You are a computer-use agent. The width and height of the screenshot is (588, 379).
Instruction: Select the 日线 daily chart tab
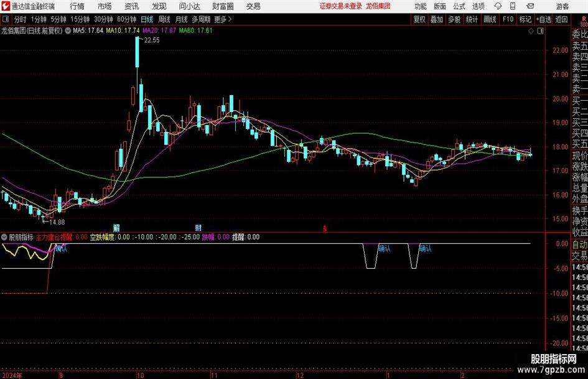[147, 19]
